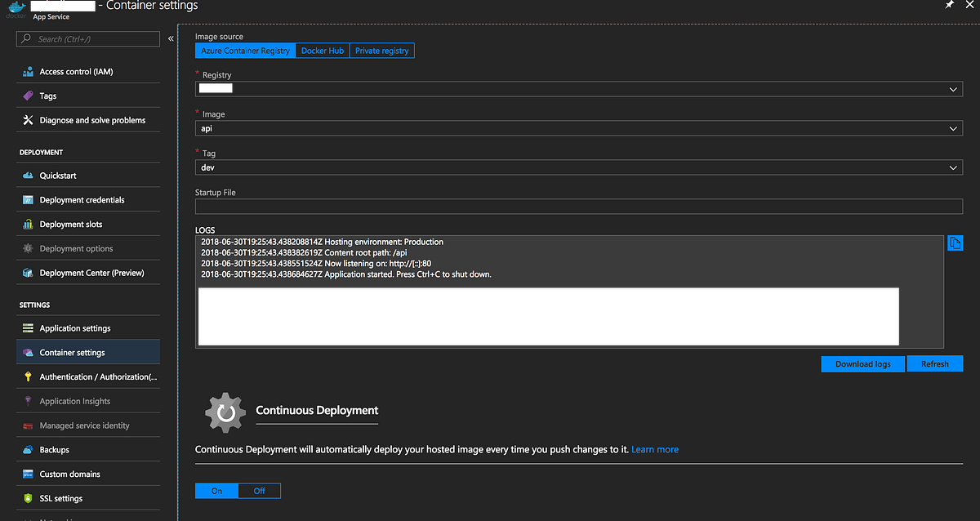Click the Application settings list icon
980x521 pixels.
(28, 328)
